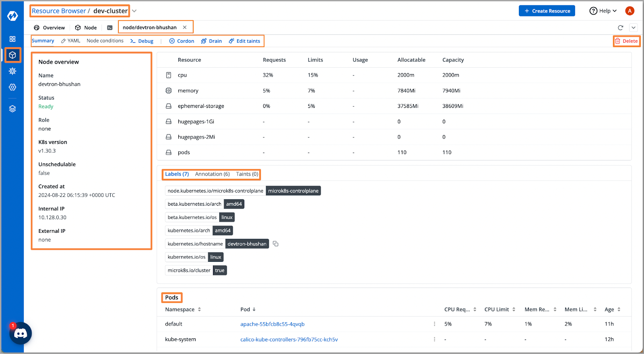Open the Help dropdown menu

pos(603,11)
